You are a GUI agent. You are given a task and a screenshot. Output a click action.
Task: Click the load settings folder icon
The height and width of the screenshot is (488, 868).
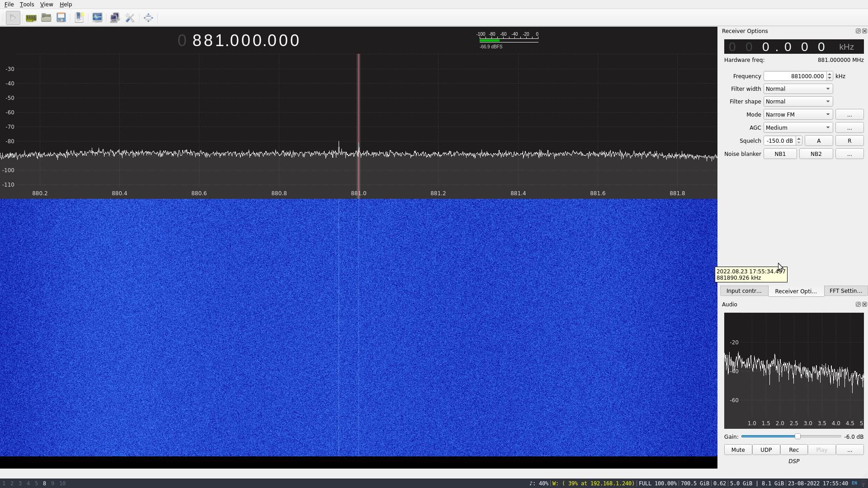coord(46,18)
